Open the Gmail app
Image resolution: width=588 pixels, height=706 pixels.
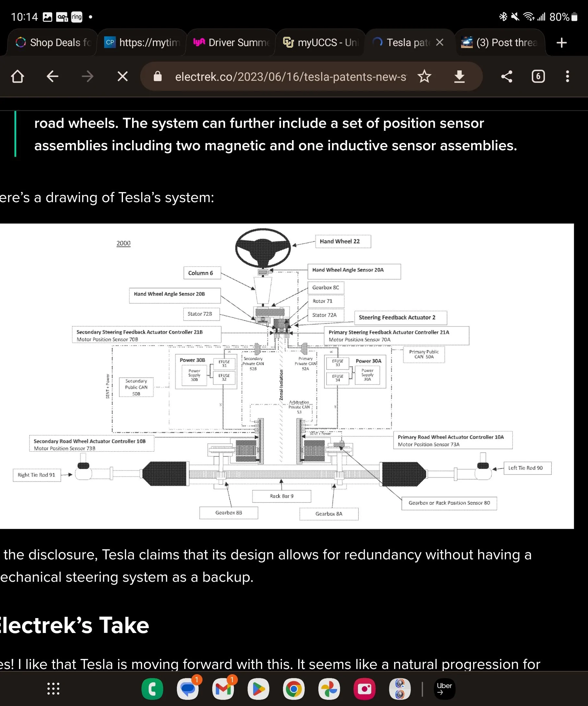(223, 689)
